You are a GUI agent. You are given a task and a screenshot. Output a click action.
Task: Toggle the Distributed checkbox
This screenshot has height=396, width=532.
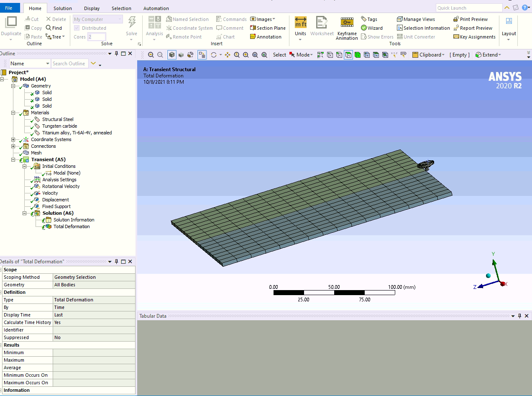pyautogui.click(x=77, y=28)
